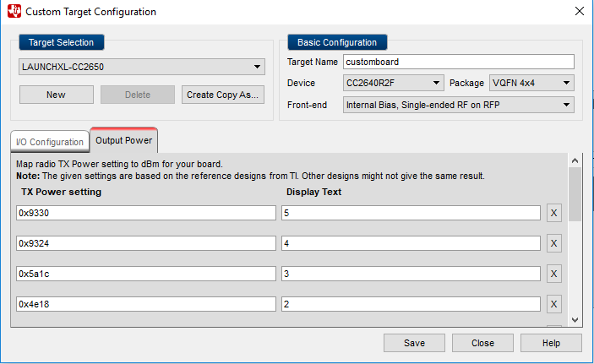Image resolution: width=594 pixels, height=364 pixels.
Task: Click the 'Map radio TX Power setting' description text
Action: (x=119, y=164)
